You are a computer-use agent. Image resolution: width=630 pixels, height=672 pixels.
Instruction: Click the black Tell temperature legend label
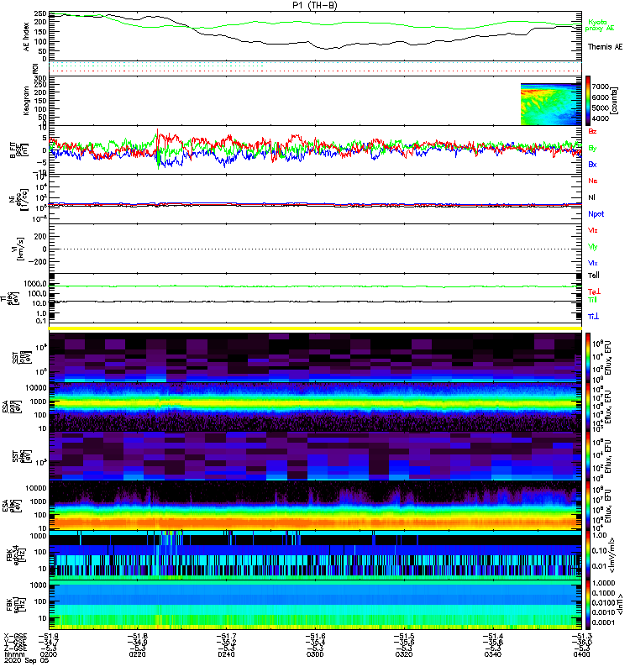tap(594, 276)
